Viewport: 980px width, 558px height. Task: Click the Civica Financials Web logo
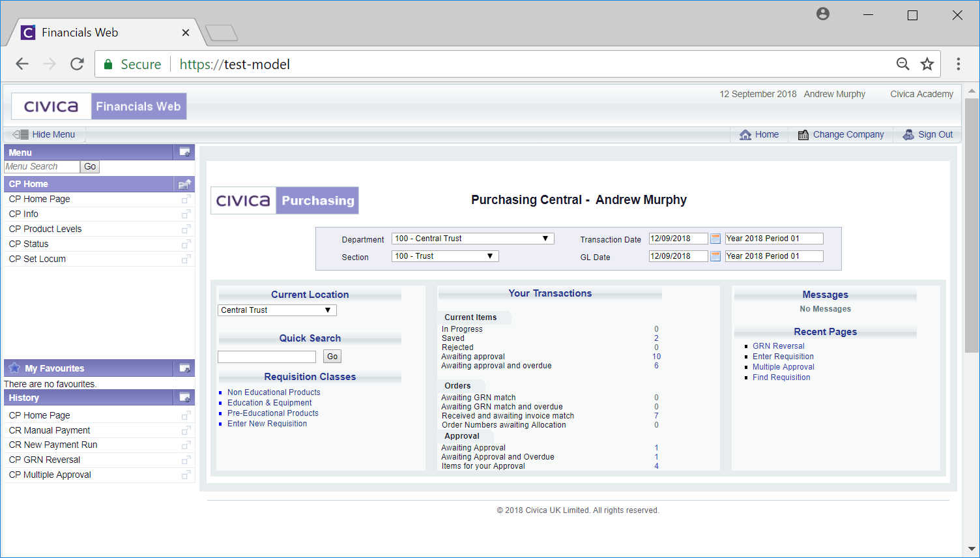click(99, 106)
